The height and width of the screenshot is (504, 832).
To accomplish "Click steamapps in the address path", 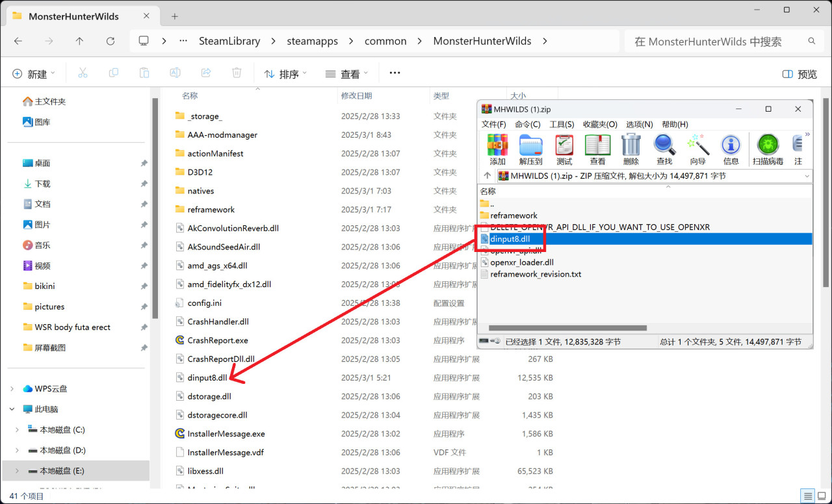I will 312,41.
